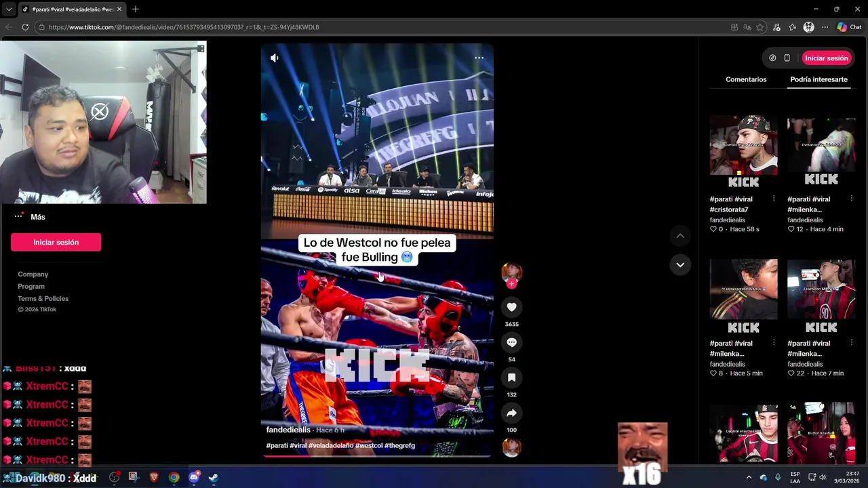The width and height of the screenshot is (868, 488).
Task: Open options for the Hace 4 min card
Action: [852, 199]
